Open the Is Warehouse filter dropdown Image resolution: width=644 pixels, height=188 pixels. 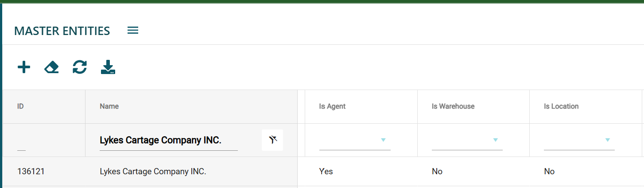[467, 140]
